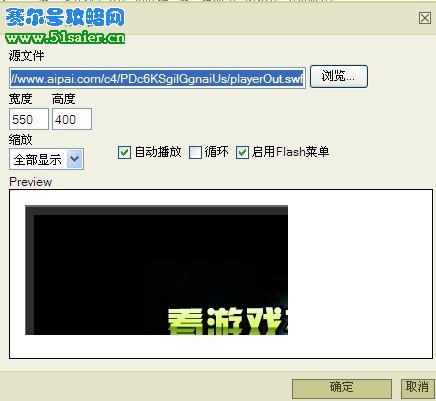436x401 pixels.
Task: Disable the 启用Flash菜单 checkbox
Action: click(242, 153)
